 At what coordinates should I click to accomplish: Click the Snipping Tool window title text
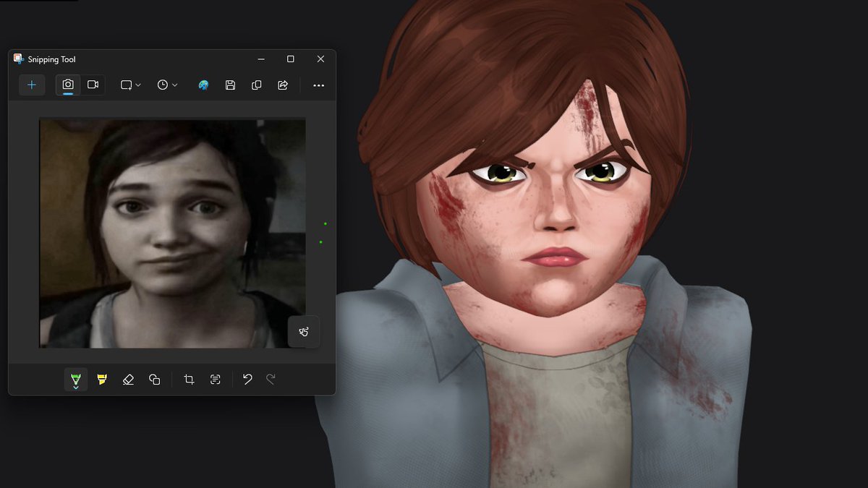tap(51, 59)
